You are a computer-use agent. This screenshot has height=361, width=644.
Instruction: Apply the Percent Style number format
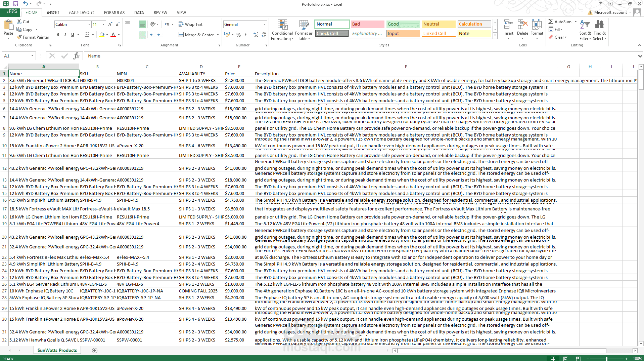pos(238,35)
